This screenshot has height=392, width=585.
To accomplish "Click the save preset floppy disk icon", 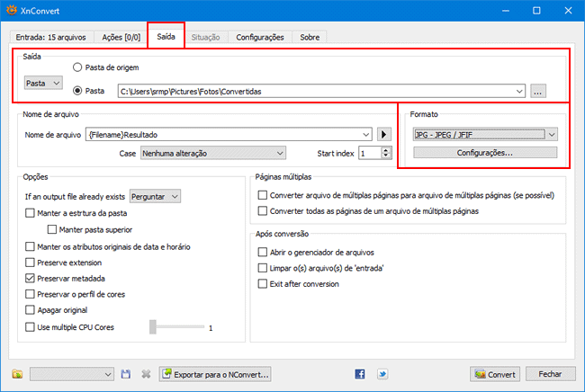I will [126, 374].
